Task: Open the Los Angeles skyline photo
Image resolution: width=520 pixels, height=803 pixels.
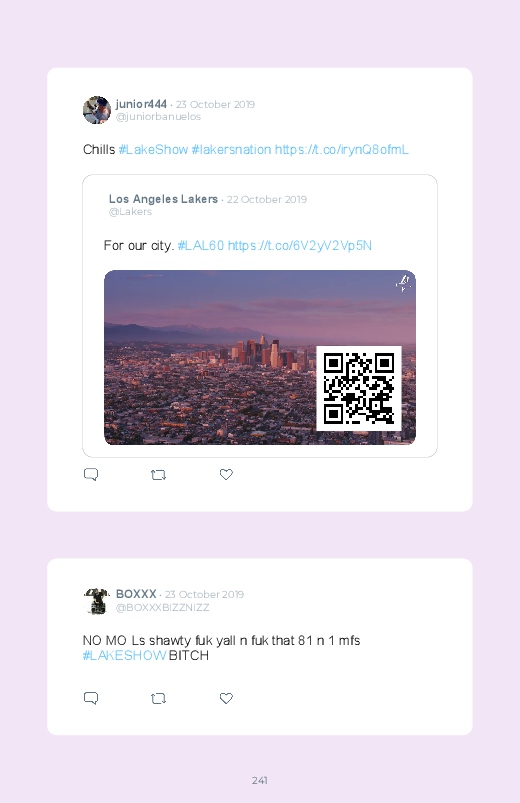Action: (260, 357)
